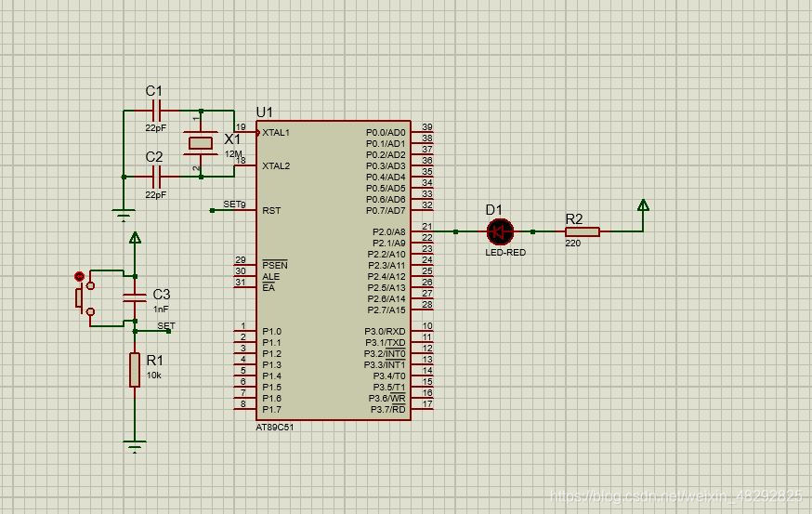Screen dimensions: 812x514
Task: Click the P0.3/AD3 pin label
Action: pos(386,165)
